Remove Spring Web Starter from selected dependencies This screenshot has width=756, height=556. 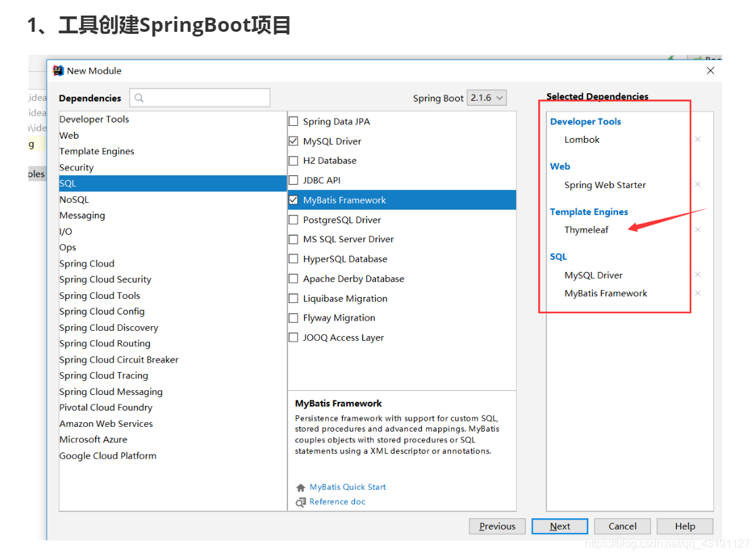(698, 184)
